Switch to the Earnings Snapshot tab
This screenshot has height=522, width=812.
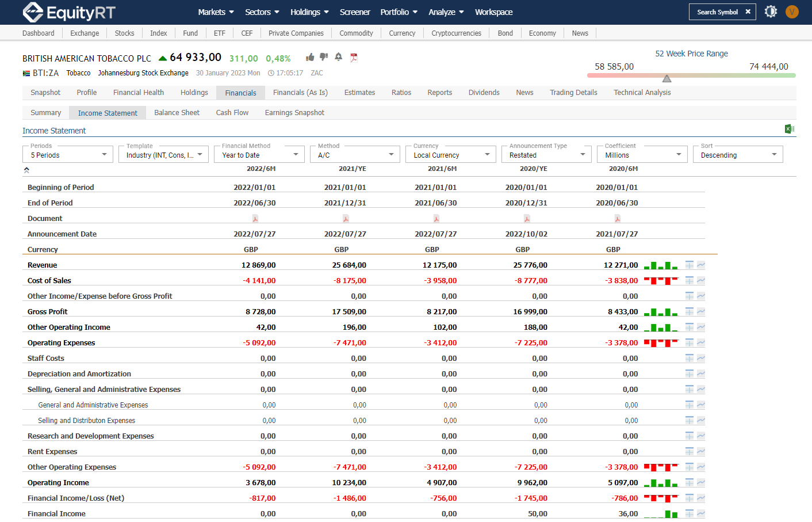point(294,113)
